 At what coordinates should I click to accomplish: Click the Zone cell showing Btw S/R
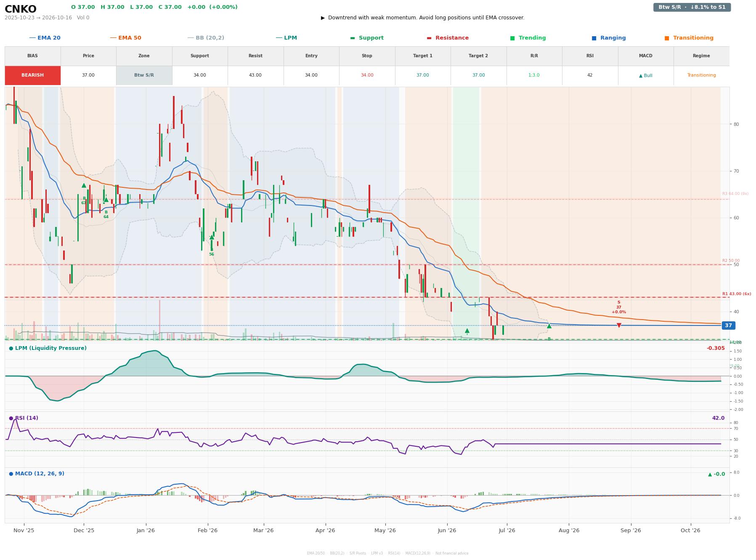[144, 75]
